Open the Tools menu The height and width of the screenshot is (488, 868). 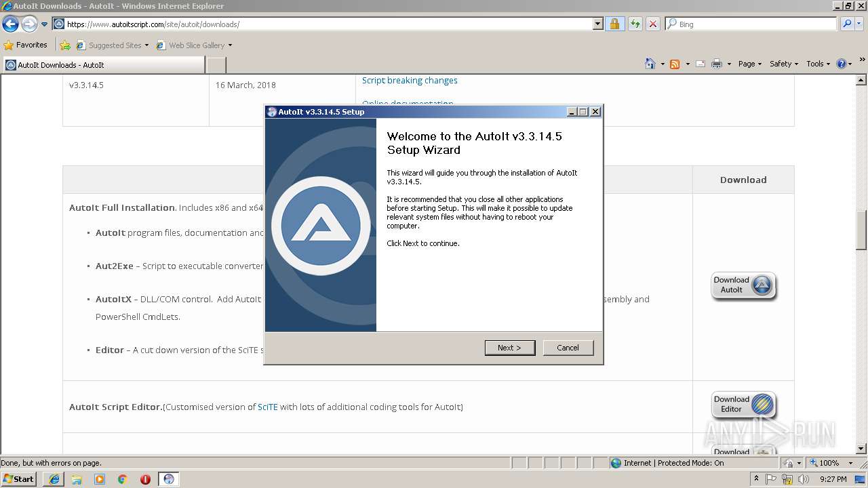pos(818,64)
